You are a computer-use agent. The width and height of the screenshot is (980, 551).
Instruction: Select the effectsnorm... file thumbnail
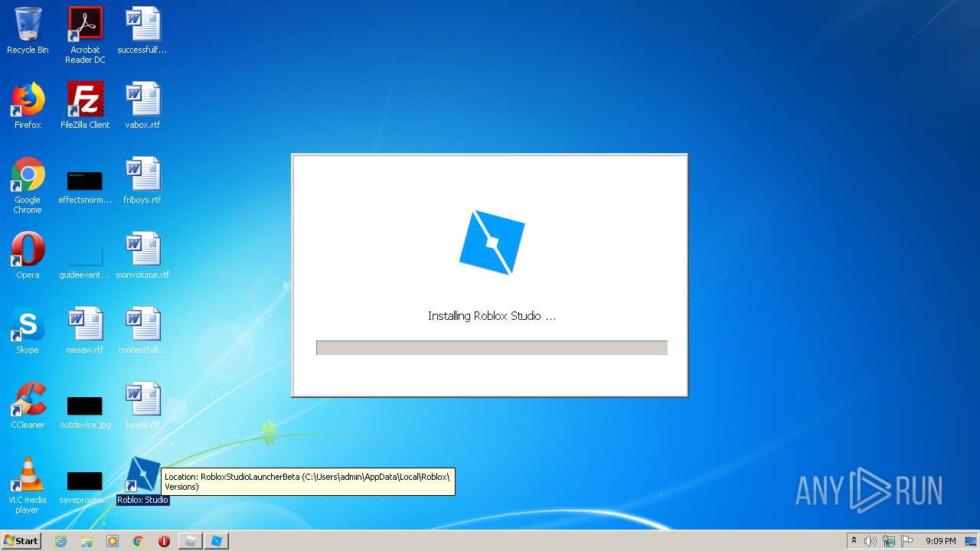[85, 185]
